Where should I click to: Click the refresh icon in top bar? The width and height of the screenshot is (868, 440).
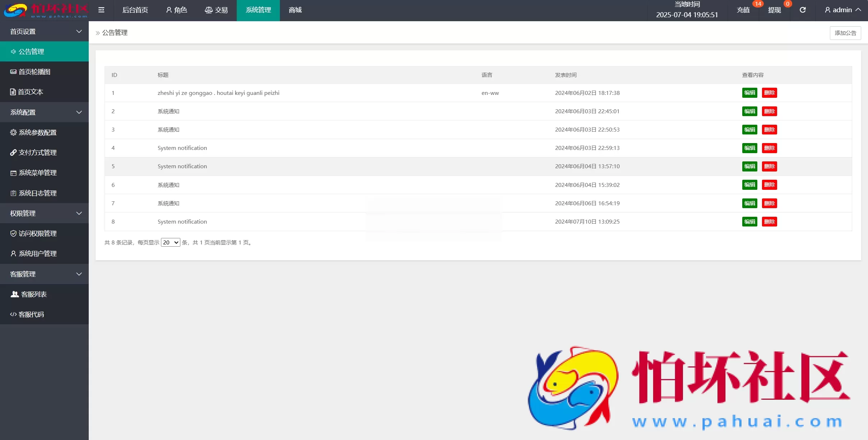803,10
